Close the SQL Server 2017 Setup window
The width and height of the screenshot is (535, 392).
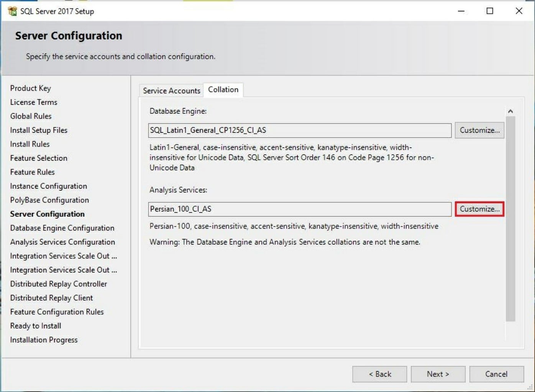519,11
